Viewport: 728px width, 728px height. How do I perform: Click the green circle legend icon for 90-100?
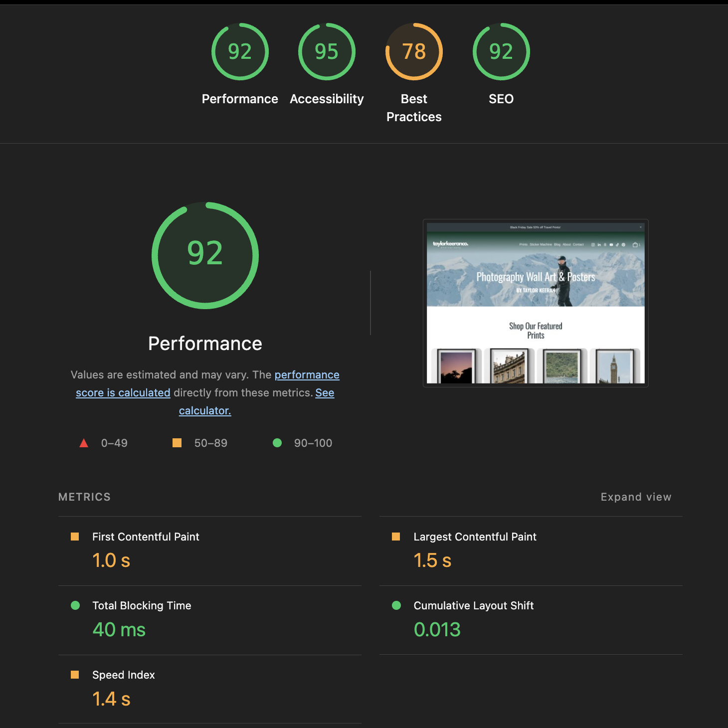pyautogui.click(x=278, y=442)
